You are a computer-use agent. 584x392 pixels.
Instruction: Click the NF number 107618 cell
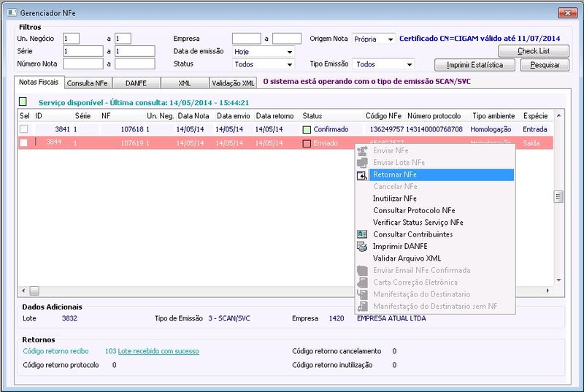coord(132,129)
